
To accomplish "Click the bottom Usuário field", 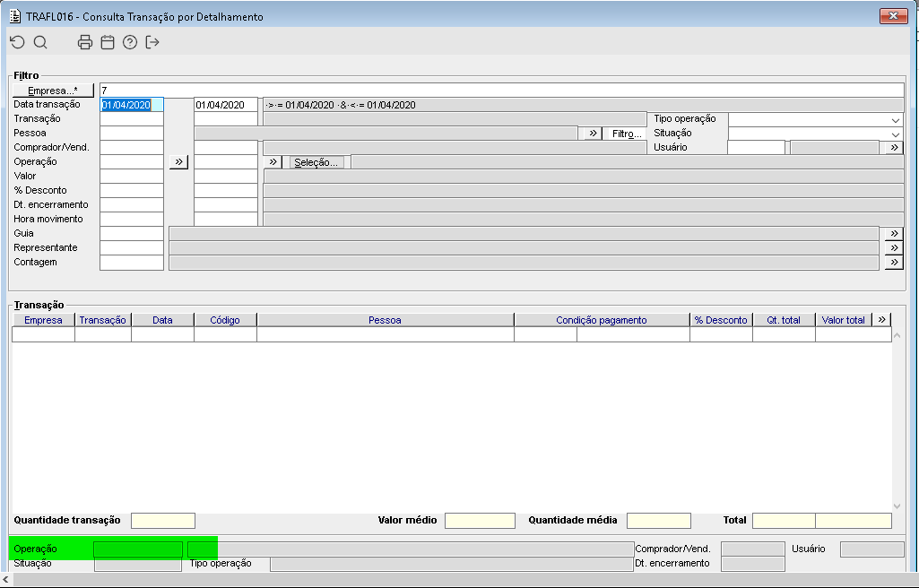I will tap(872, 549).
